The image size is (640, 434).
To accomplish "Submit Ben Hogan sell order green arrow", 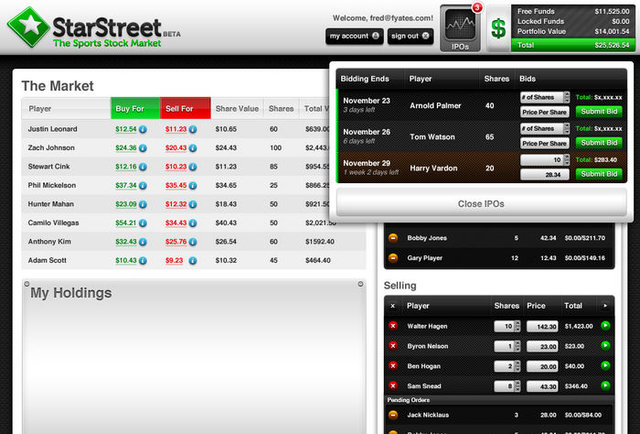I will (x=605, y=365).
